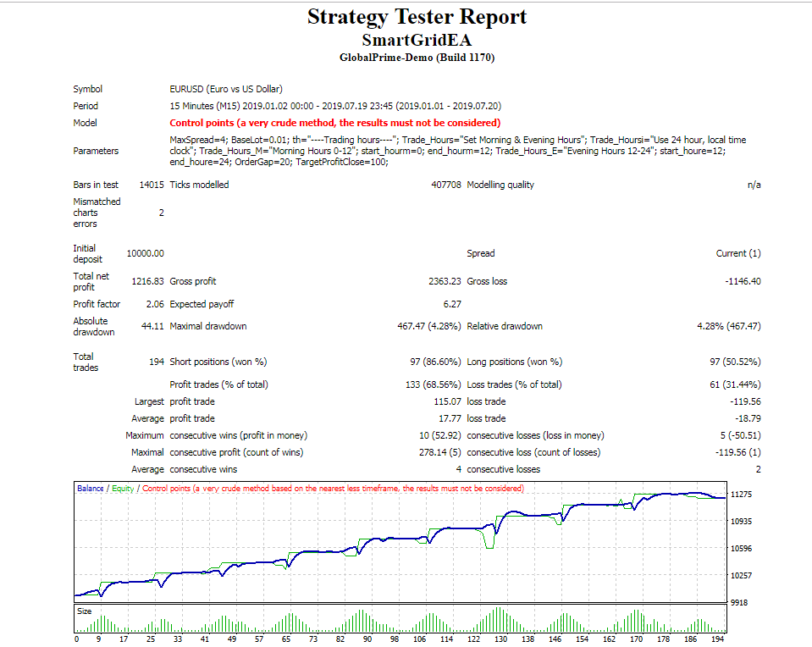Click the Spread label
812x647 pixels.
pos(481,253)
